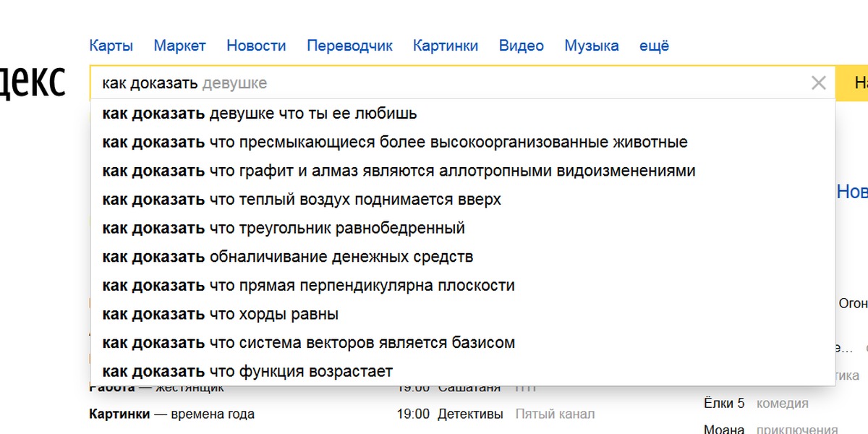The image size is (868, 434).
Task: Choose the suggestion 'что функция возрастает'
Action: point(247,372)
